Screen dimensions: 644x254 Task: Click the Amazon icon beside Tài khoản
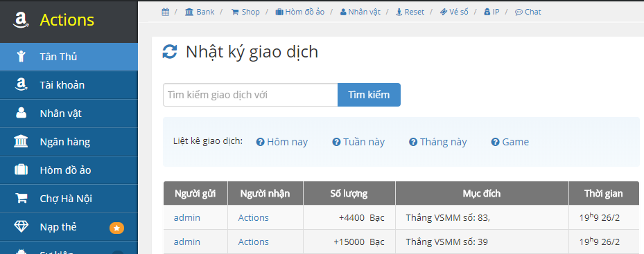coord(21,85)
